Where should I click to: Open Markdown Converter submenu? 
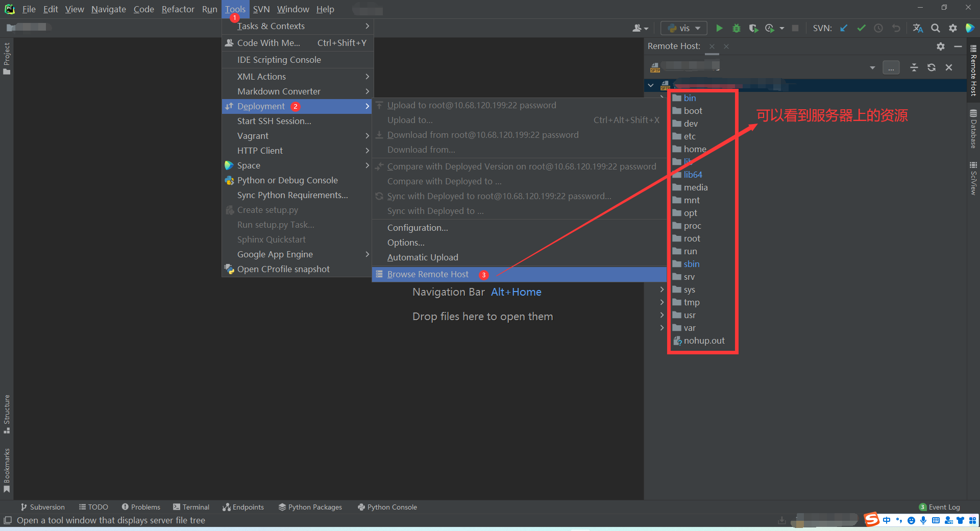coord(298,91)
